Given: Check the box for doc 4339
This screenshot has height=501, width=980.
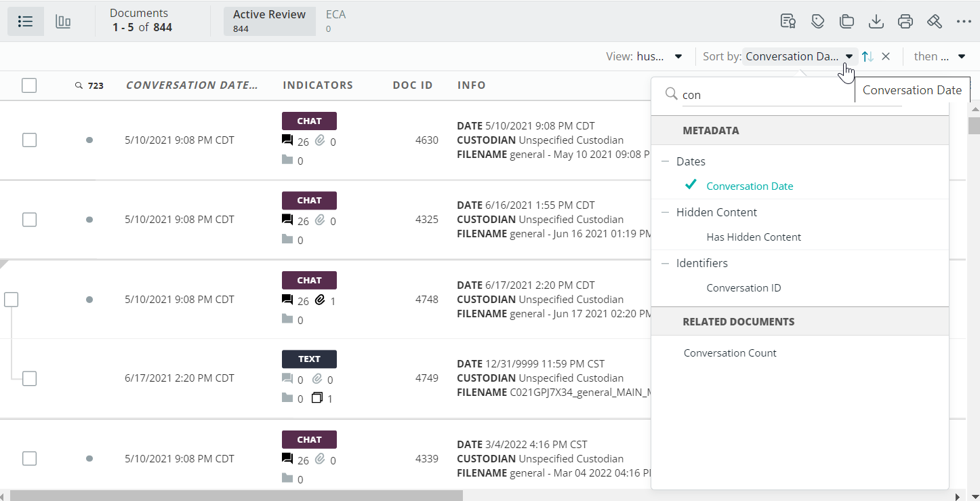Looking at the screenshot, I should click(29, 458).
